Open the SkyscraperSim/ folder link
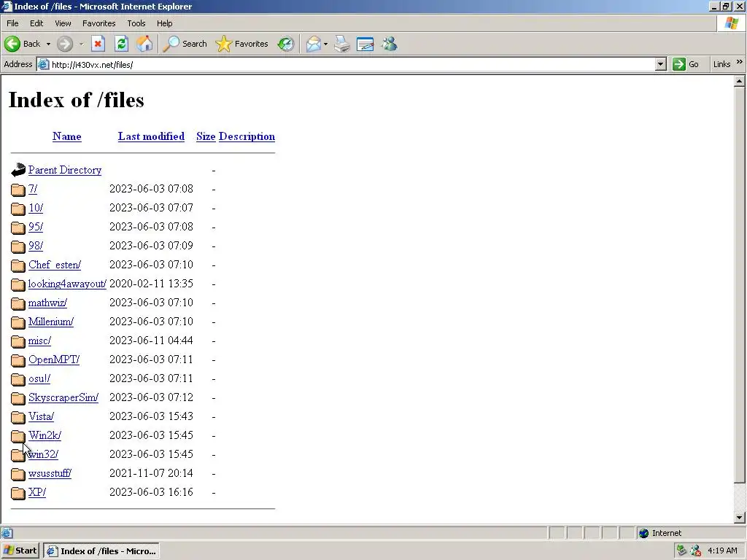 [63, 397]
